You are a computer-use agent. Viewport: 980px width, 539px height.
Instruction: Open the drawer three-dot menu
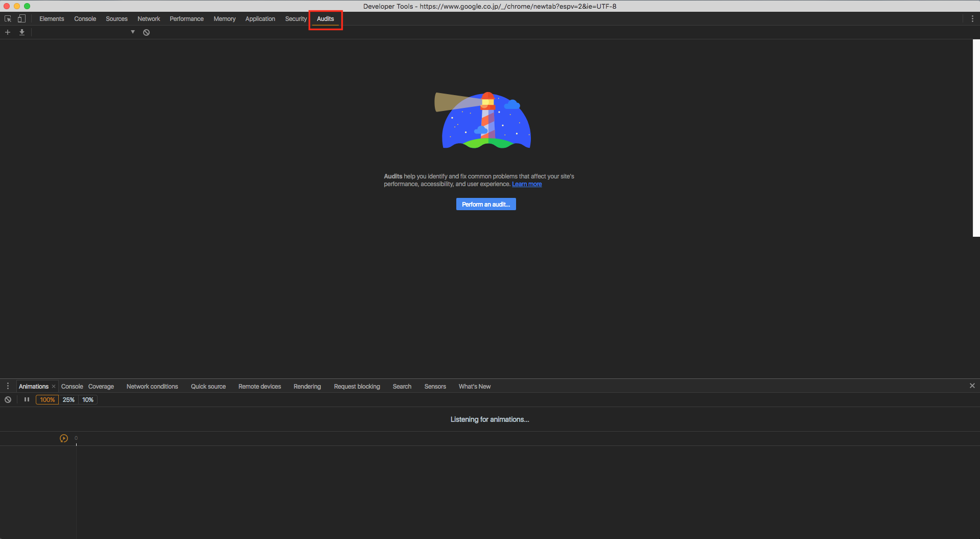pyautogui.click(x=8, y=386)
